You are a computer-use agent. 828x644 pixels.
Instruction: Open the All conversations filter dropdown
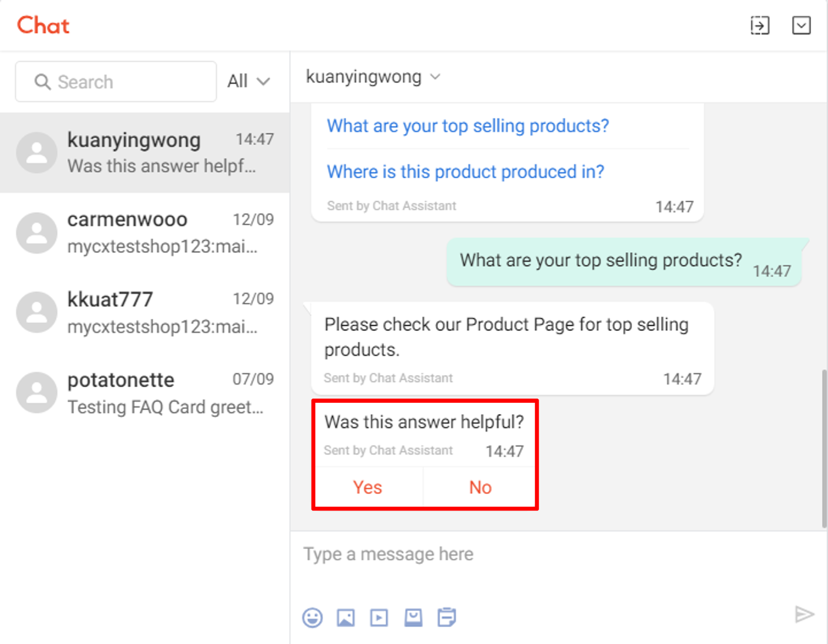point(249,81)
